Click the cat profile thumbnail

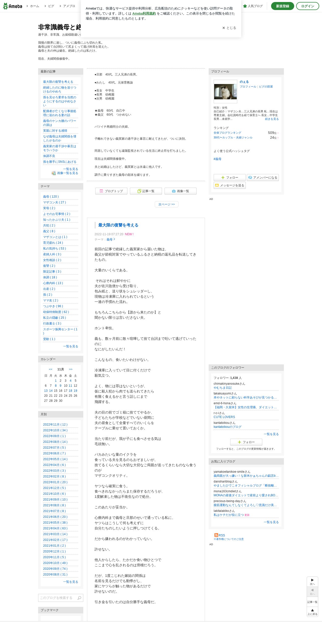click(x=225, y=92)
